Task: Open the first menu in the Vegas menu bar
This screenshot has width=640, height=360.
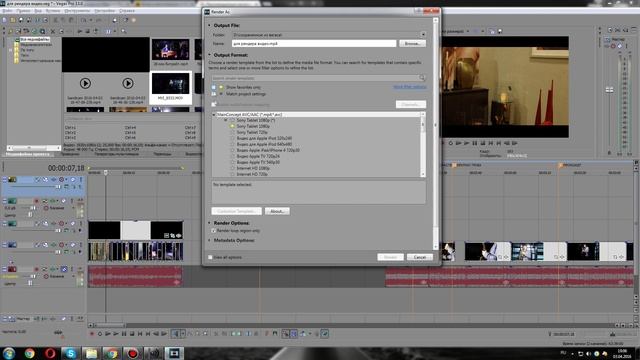Action: click(x=7, y=11)
